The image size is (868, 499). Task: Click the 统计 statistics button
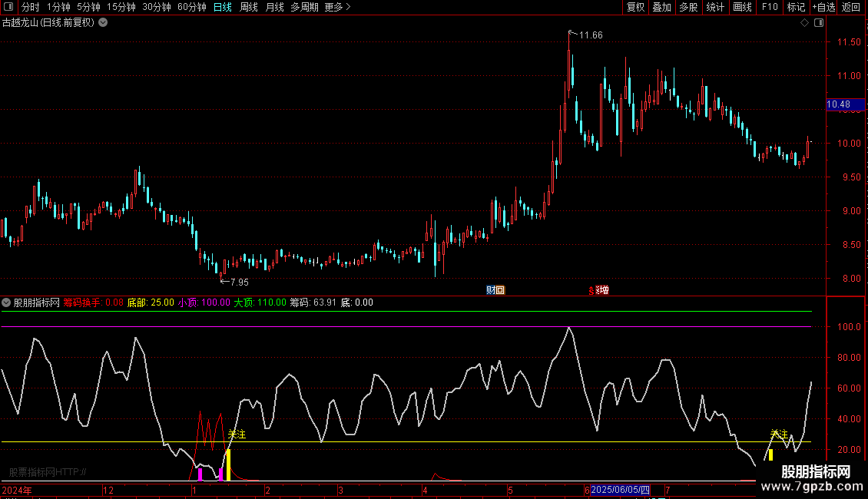(x=715, y=7)
